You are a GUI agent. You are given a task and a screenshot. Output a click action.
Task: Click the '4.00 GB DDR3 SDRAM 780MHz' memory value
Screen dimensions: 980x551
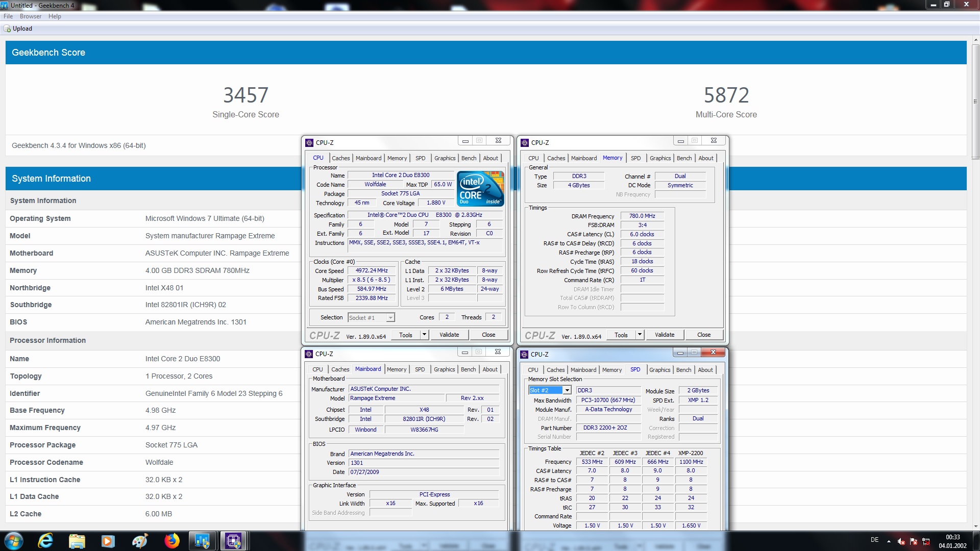coord(197,270)
